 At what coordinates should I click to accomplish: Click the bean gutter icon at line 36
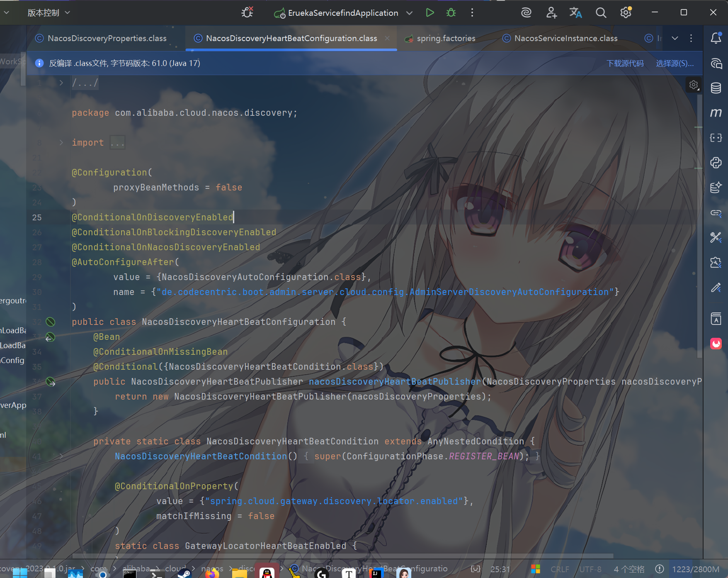tap(50, 382)
